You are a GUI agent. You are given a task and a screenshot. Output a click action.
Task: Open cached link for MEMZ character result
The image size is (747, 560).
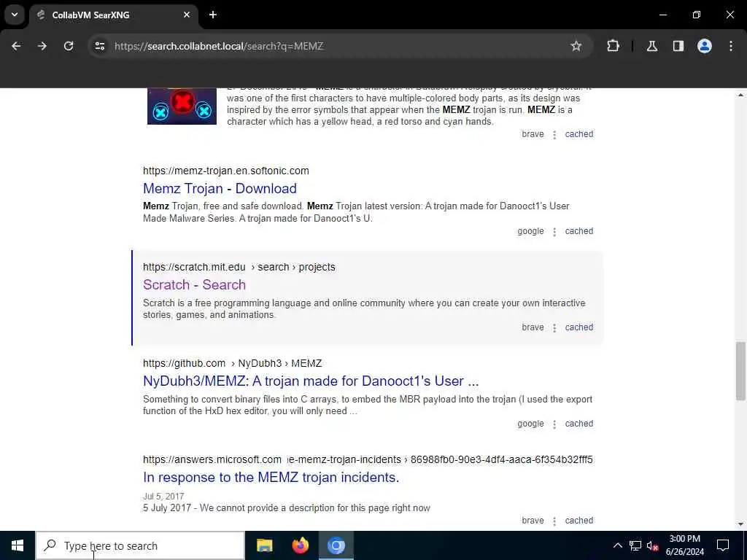[578, 134]
